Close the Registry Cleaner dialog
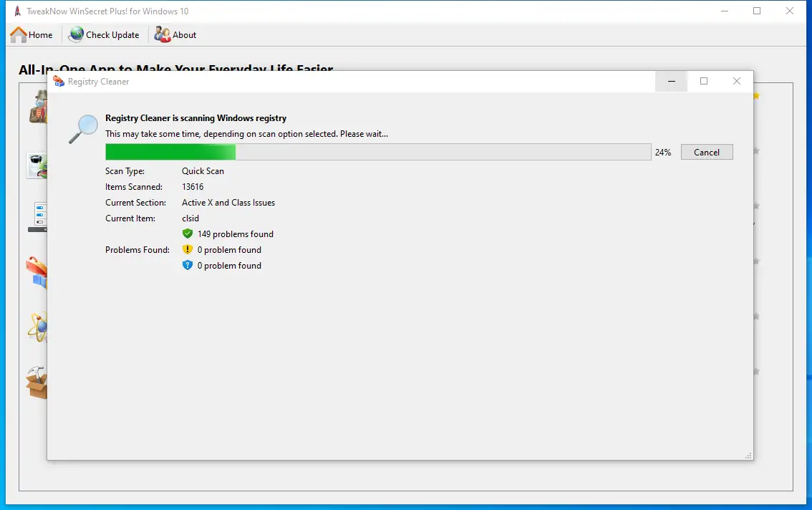This screenshot has height=510, width=812. tap(736, 82)
